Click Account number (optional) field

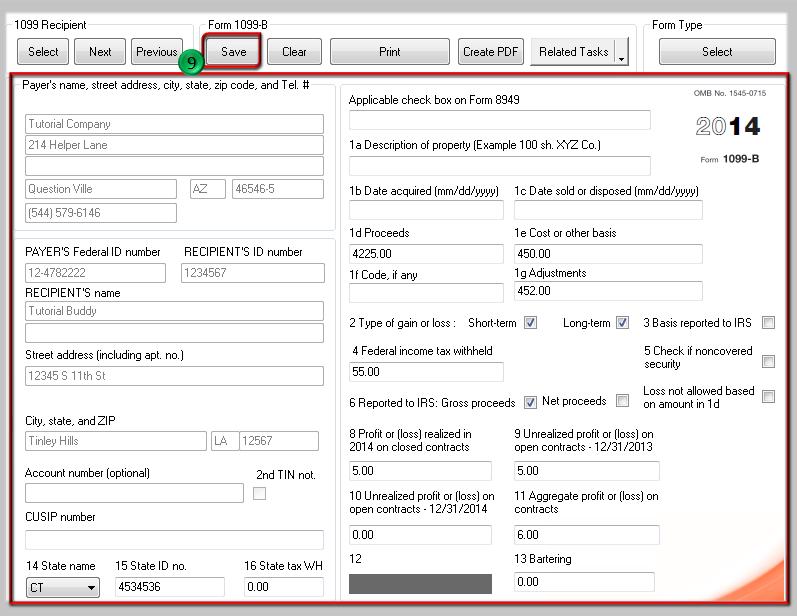134,493
